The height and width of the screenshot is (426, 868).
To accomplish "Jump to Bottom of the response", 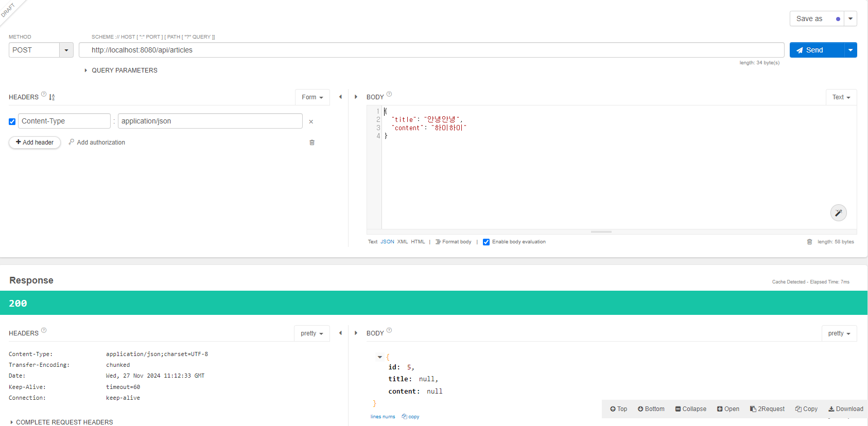I will click(651, 409).
